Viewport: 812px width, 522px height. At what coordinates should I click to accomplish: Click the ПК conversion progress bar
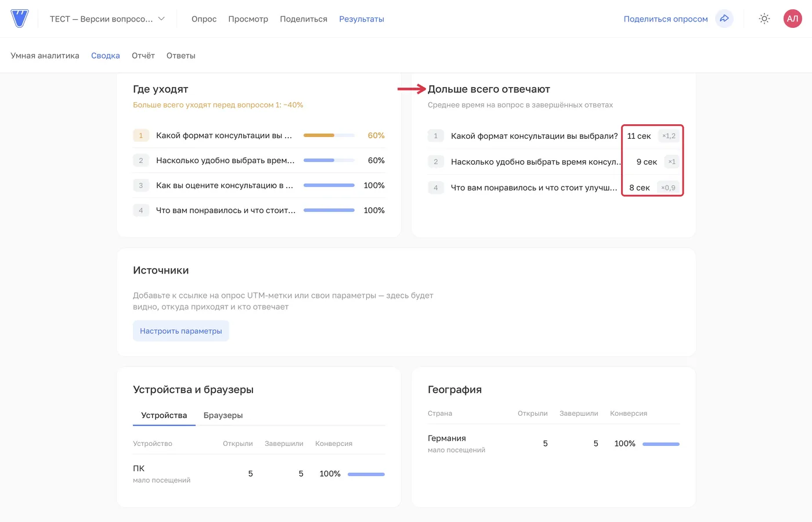pos(366,474)
